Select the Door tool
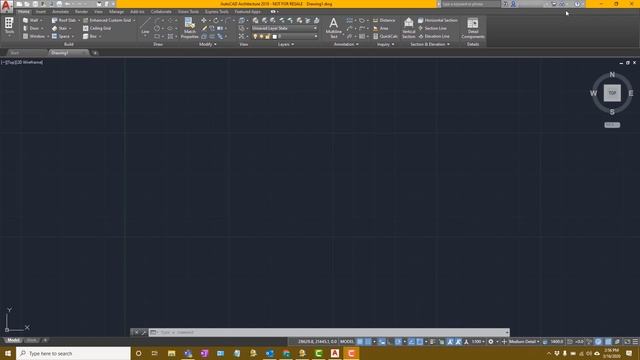This screenshot has height=360, width=640. click(33, 28)
